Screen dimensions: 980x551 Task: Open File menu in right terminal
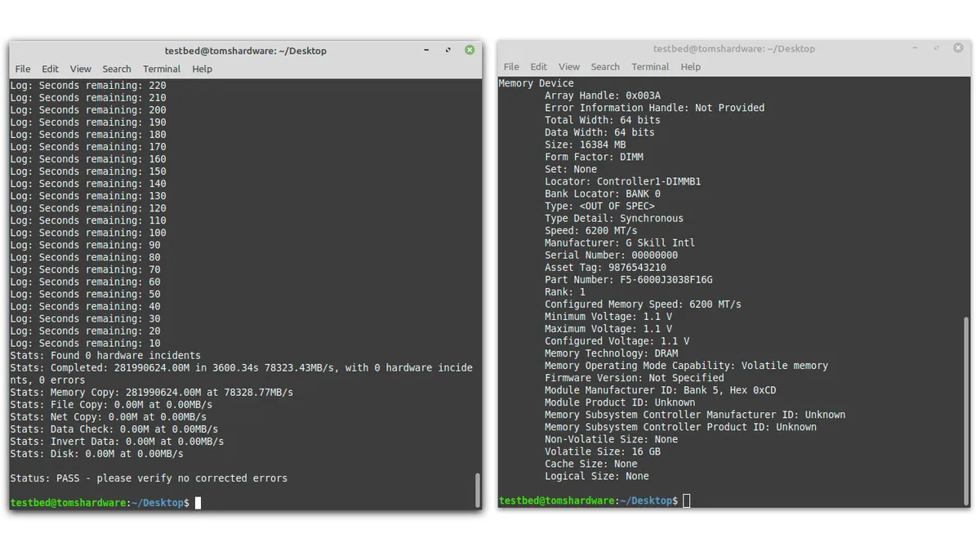tap(511, 67)
